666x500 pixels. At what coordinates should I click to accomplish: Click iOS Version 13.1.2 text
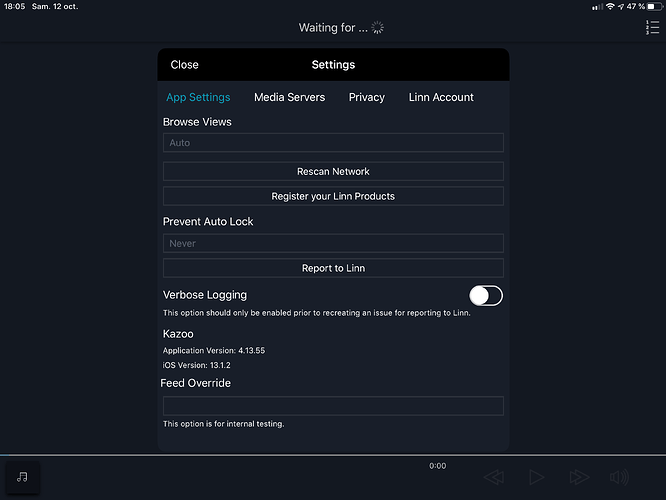pyautogui.click(x=197, y=365)
